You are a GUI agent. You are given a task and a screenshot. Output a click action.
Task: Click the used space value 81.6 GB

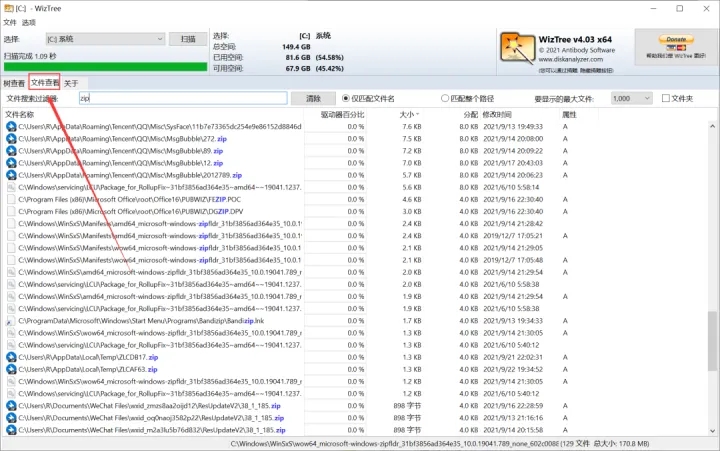point(298,57)
